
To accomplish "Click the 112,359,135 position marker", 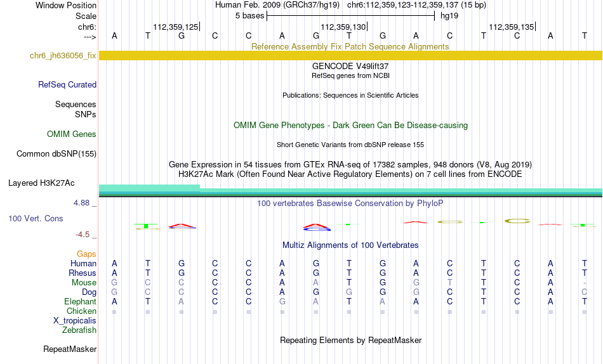I will click(512, 27).
